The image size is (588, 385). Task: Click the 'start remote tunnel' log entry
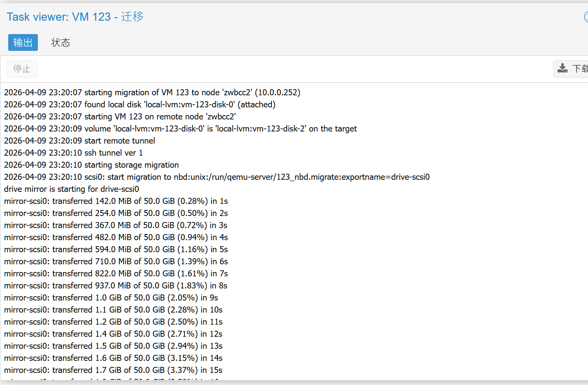pyautogui.click(x=79, y=141)
